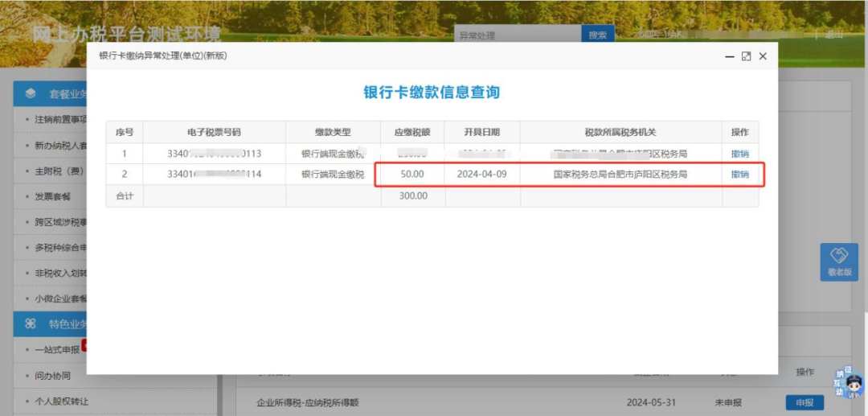This screenshot has width=868, height=416.
Task: Click 撤销 link for the 50.00 payment
Action: (739, 175)
